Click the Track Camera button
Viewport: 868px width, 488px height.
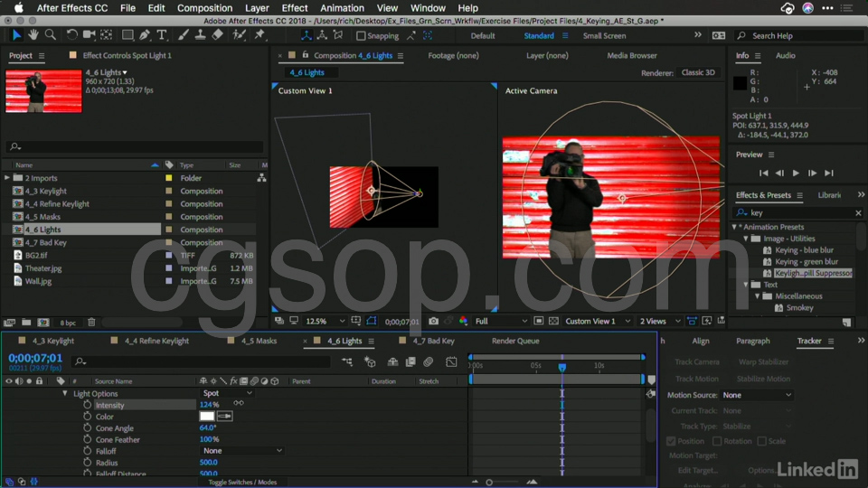[697, 361]
